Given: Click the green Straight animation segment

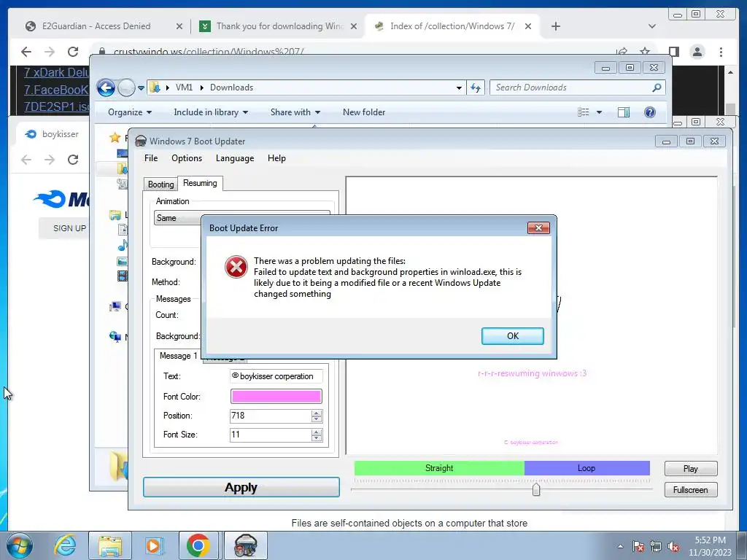Looking at the screenshot, I should tap(439, 468).
